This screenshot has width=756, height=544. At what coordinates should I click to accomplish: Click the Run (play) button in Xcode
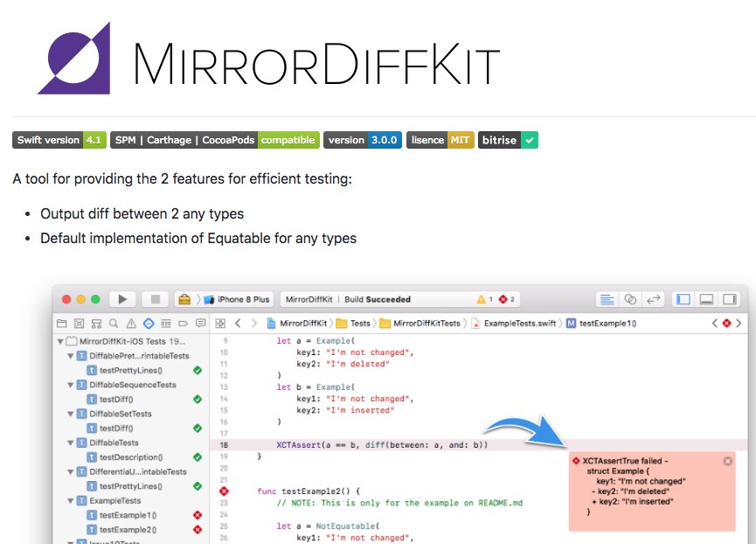point(122,299)
